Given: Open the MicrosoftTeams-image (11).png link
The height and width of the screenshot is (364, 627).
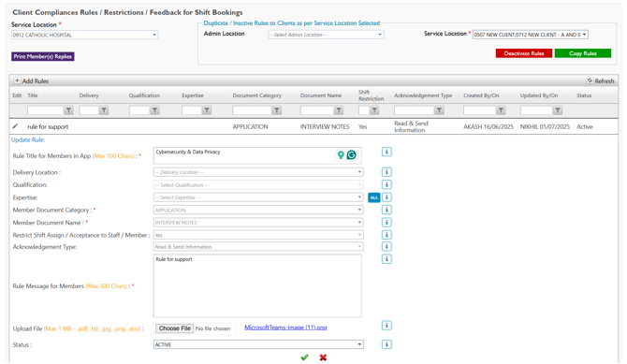Looking at the screenshot, I should 285,328.
